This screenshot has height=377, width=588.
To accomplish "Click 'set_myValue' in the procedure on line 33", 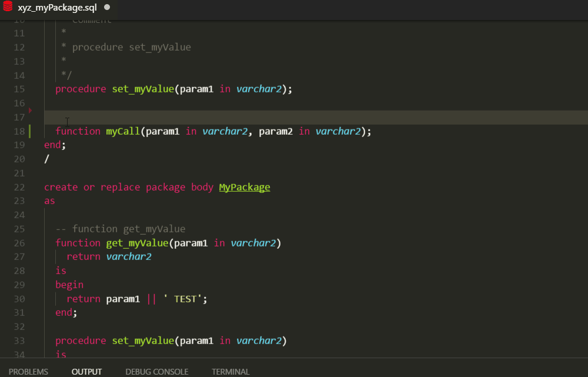I will pos(143,341).
